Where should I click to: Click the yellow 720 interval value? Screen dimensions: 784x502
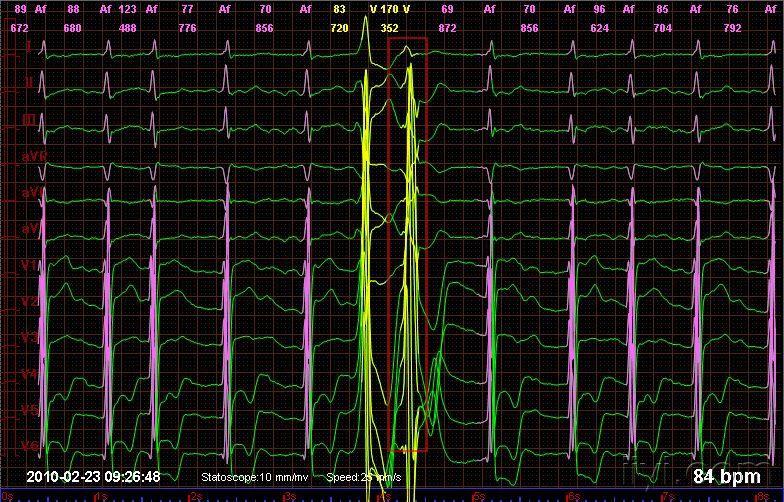[340, 28]
